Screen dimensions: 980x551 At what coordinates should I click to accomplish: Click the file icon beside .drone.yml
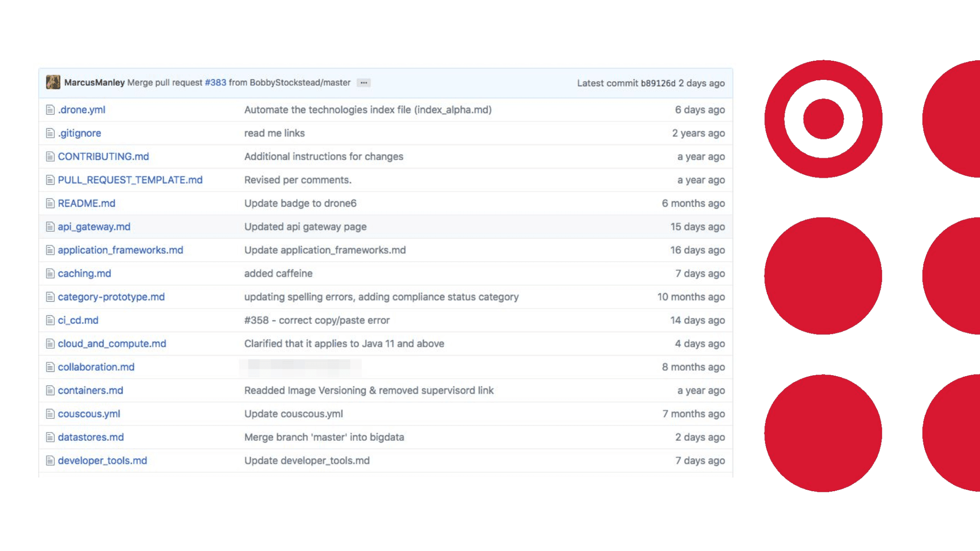(x=50, y=110)
